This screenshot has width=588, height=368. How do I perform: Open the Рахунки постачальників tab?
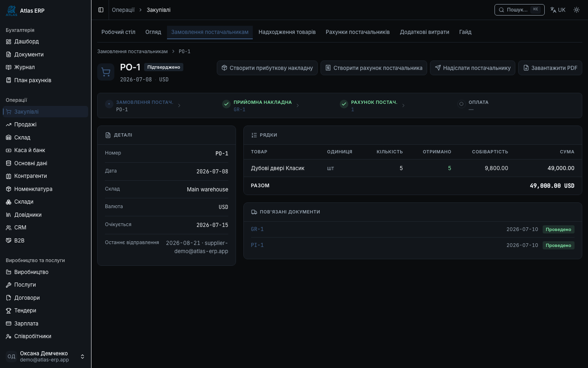(358, 32)
